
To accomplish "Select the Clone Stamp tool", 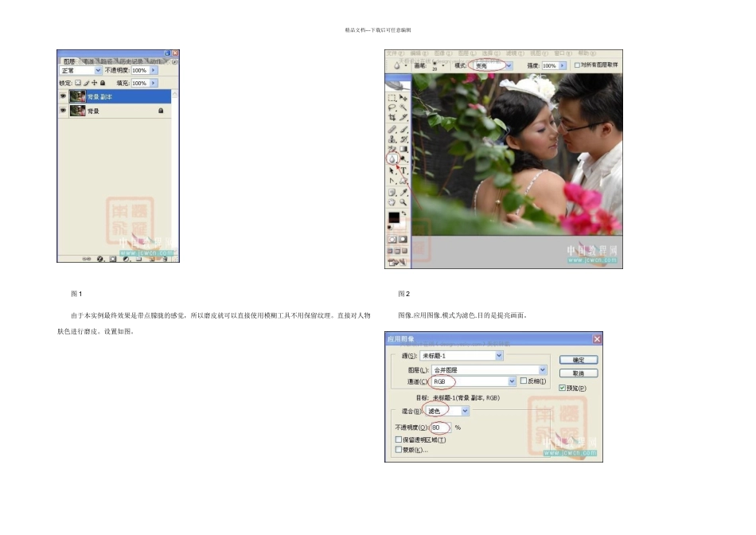I will pos(392,139).
